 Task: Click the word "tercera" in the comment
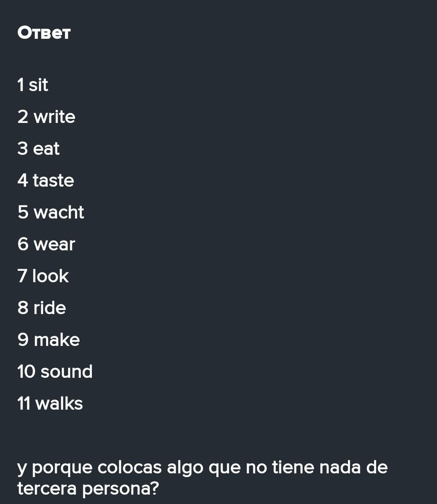point(47,488)
